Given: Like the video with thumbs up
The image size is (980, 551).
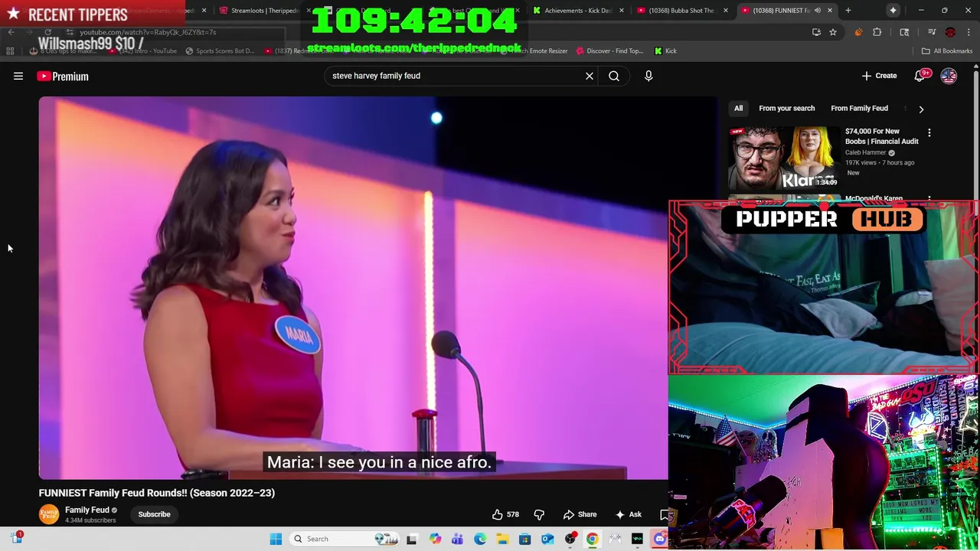Looking at the screenshot, I should pyautogui.click(x=505, y=514).
